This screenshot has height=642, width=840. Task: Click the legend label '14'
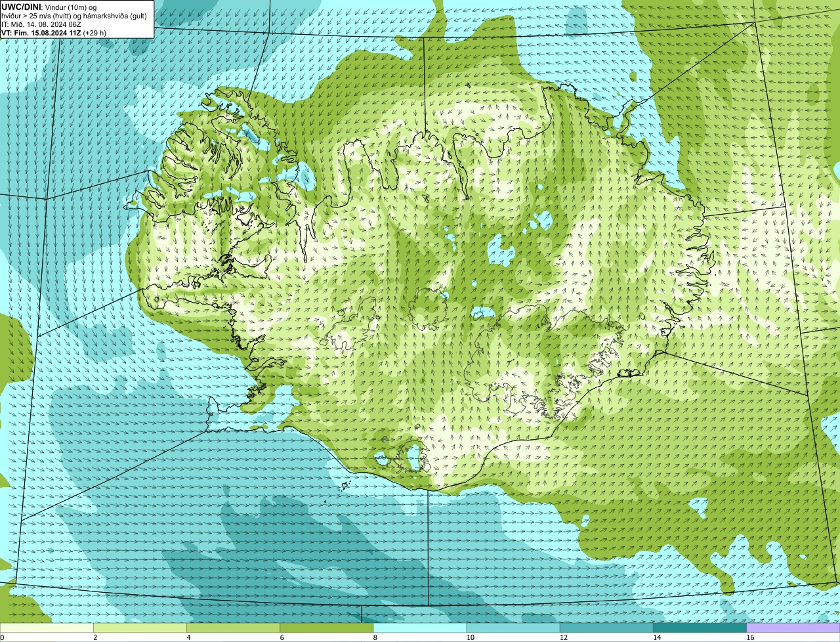point(657,637)
